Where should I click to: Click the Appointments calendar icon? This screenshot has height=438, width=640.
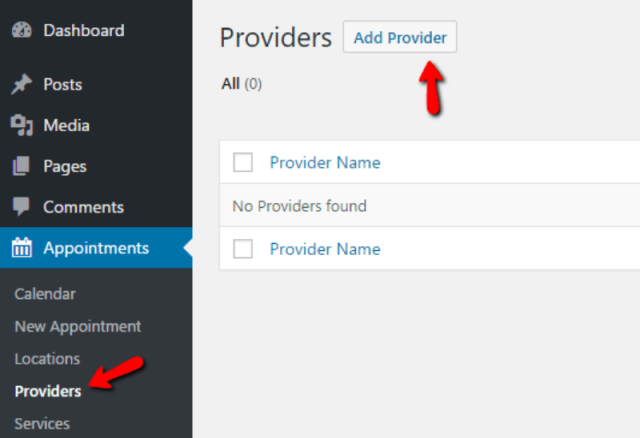coord(21,249)
